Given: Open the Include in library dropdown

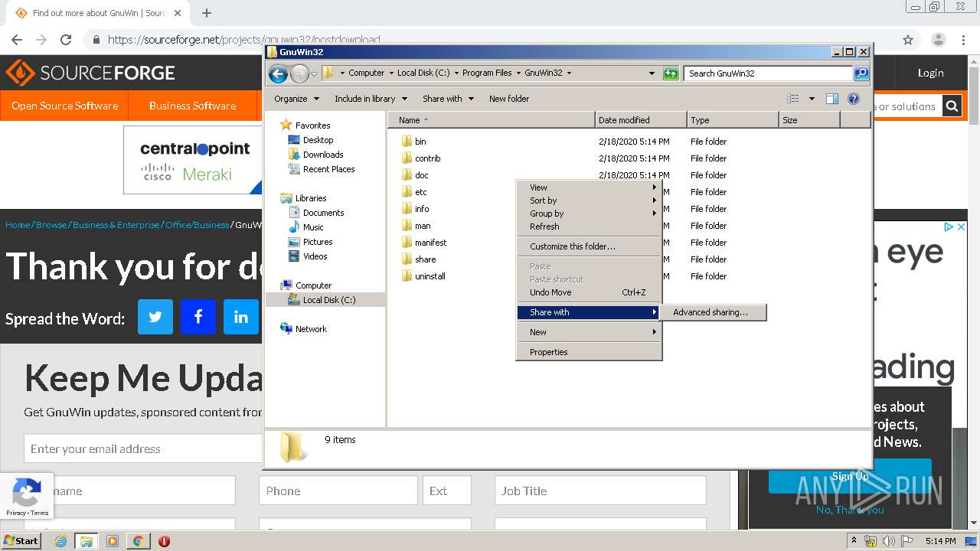Looking at the screenshot, I should (371, 99).
